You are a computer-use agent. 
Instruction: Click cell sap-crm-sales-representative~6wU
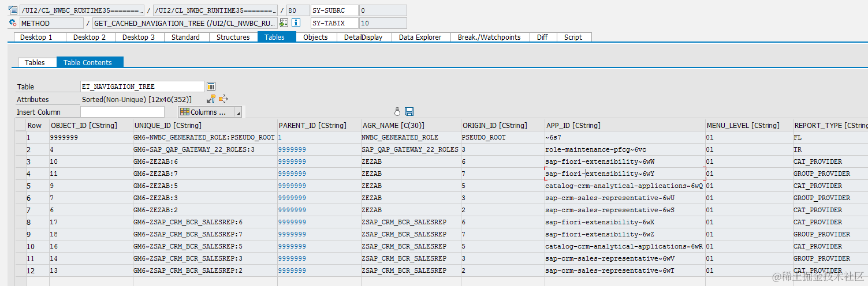pyautogui.click(x=625, y=198)
